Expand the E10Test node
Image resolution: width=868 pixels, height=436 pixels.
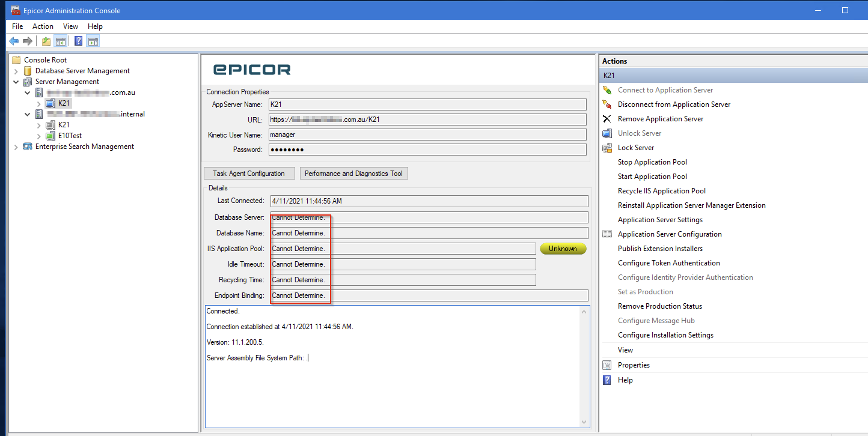(x=39, y=136)
